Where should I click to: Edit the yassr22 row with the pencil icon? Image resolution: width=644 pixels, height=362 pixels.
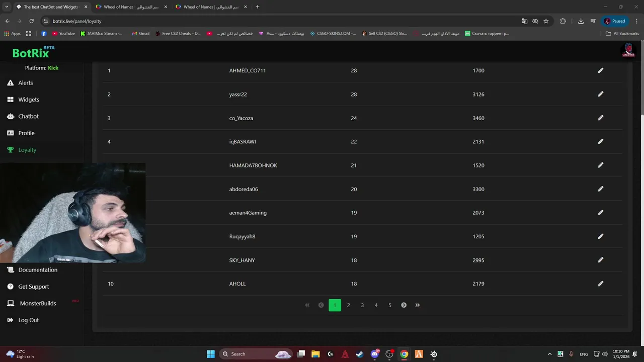pos(600,94)
